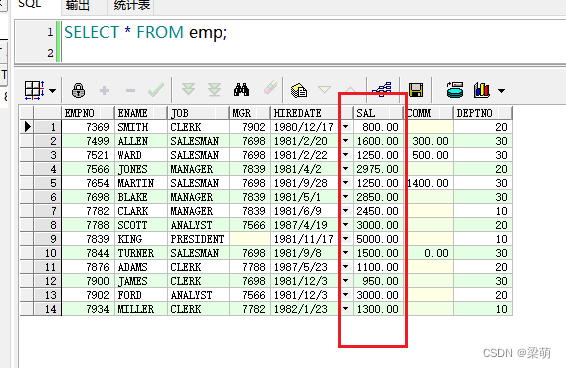Click the floppy disk save icon
Image resolution: width=566 pixels, height=368 pixels.
416,90
